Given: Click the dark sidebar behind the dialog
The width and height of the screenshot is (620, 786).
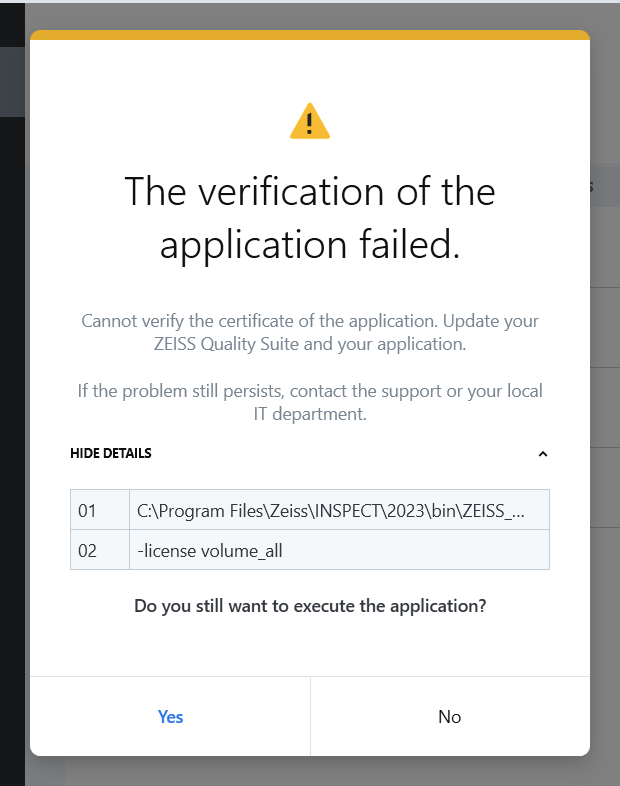Looking at the screenshot, I should 12,400.
